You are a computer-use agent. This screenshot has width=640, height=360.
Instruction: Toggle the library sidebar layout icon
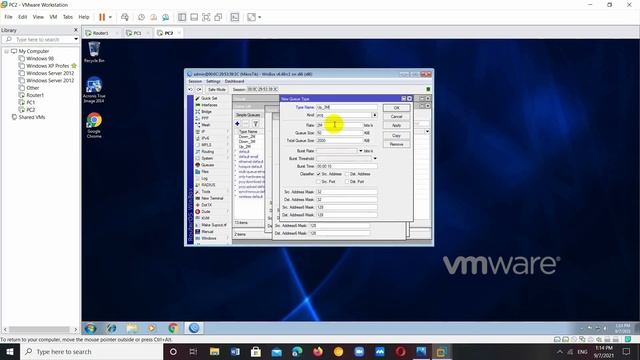(182, 17)
